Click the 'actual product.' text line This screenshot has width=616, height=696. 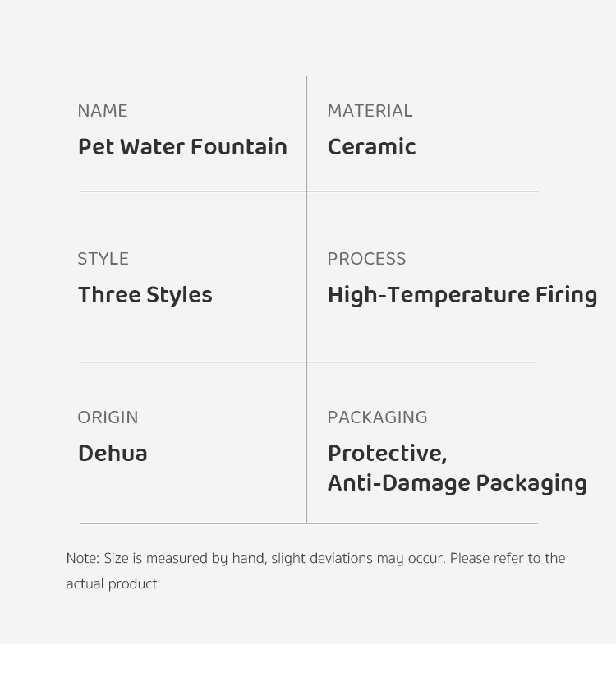[x=113, y=584]
